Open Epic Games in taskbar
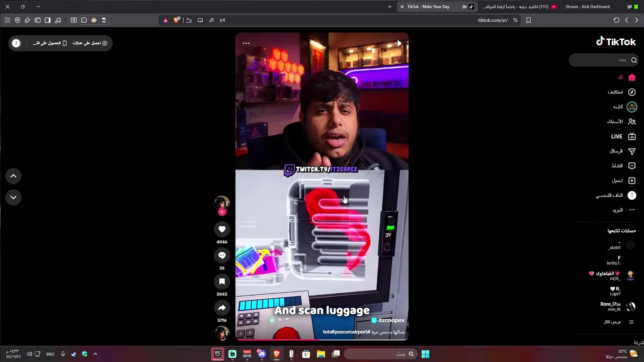This screenshot has height=362, width=644. click(217, 354)
